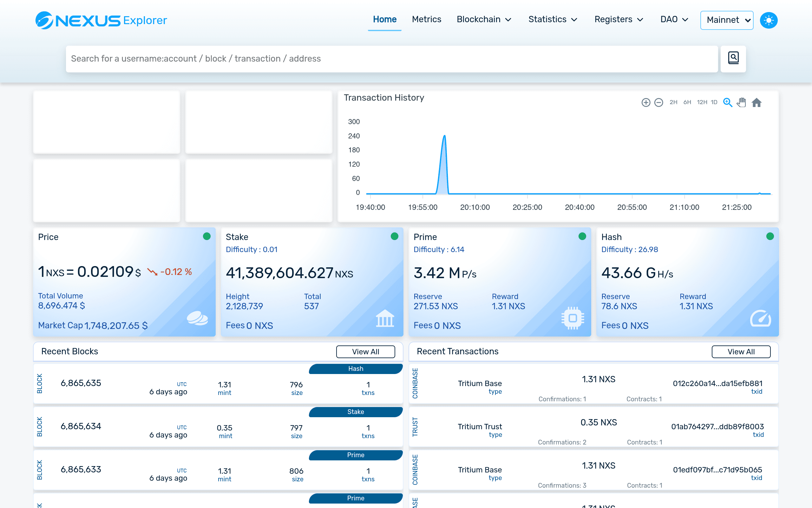Expand the Statistics dropdown menu
Image resolution: width=812 pixels, height=508 pixels.
[553, 19]
